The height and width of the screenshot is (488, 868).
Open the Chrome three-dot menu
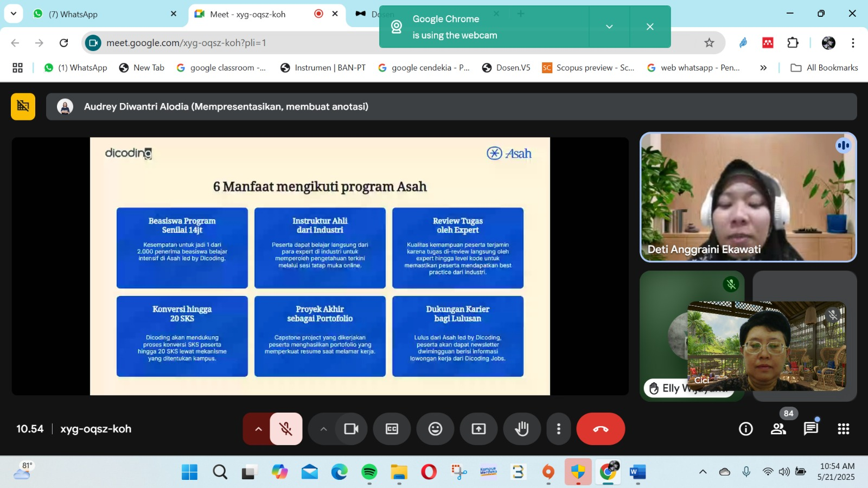pyautogui.click(x=853, y=43)
